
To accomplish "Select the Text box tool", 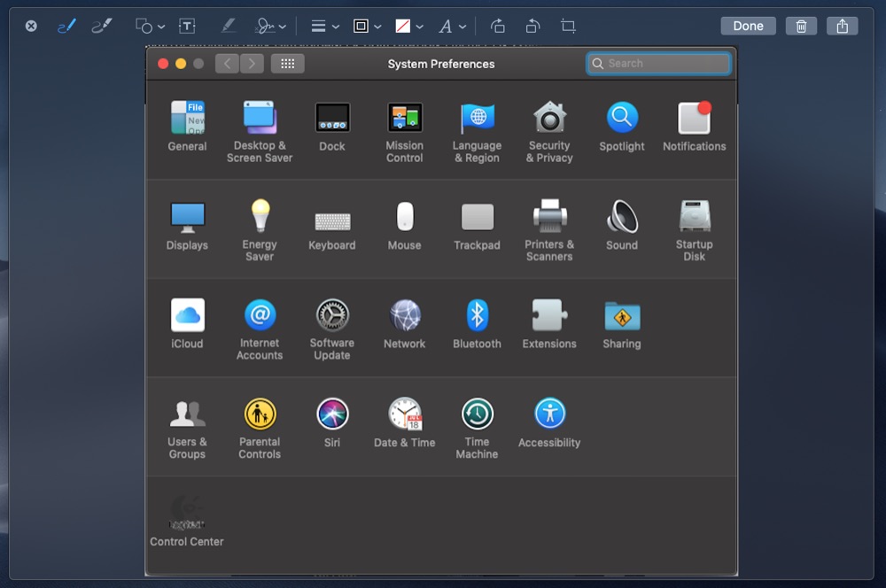I will 187,26.
